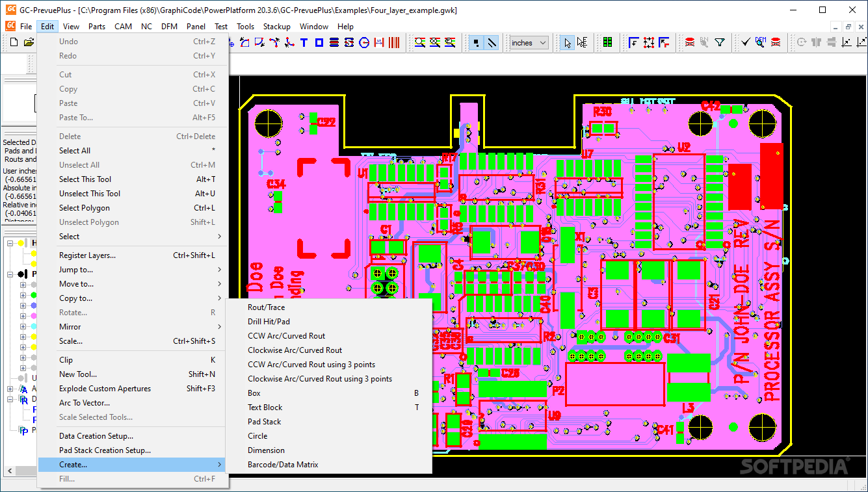Click the red layers stack icon
This screenshot has height=492, width=868.
pyautogui.click(x=690, y=42)
